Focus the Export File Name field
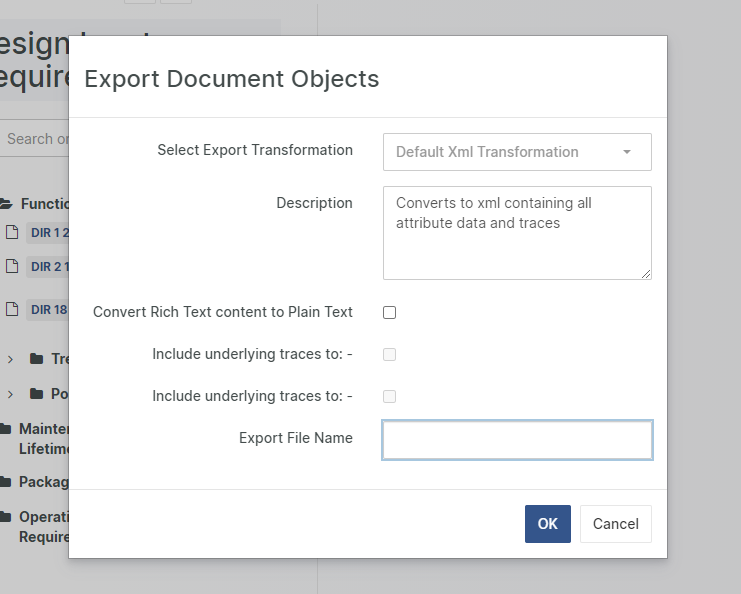Screen dimensions: 741x594 coord(517,439)
